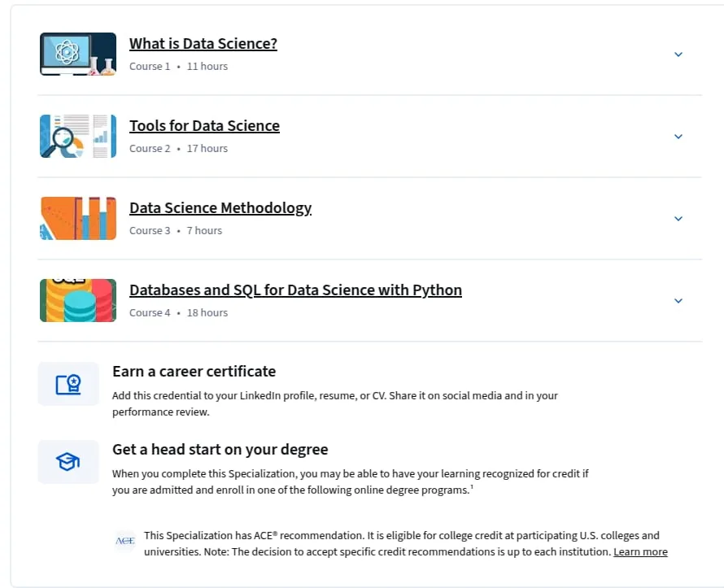Click the Course 4 18 hours label
The height and width of the screenshot is (588, 724).
click(x=179, y=313)
